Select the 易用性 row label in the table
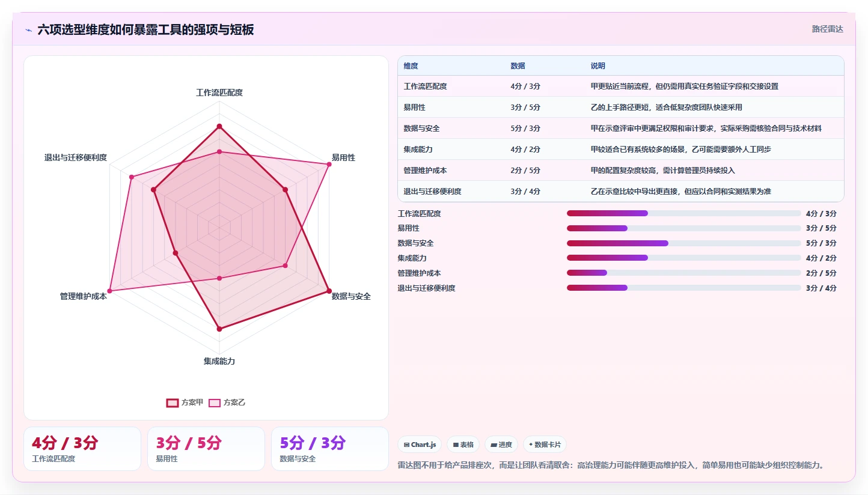The height and width of the screenshot is (495, 868). pos(415,108)
